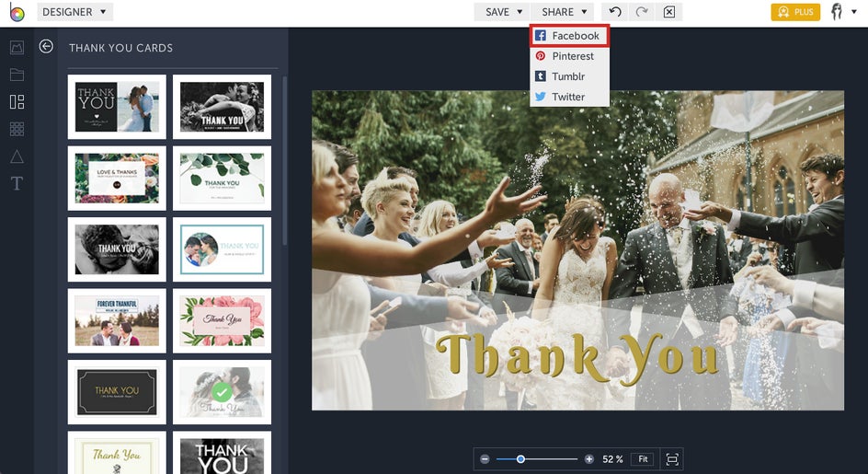Share to Twitter from the menu
The height and width of the screenshot is (474, 868).
570,97
